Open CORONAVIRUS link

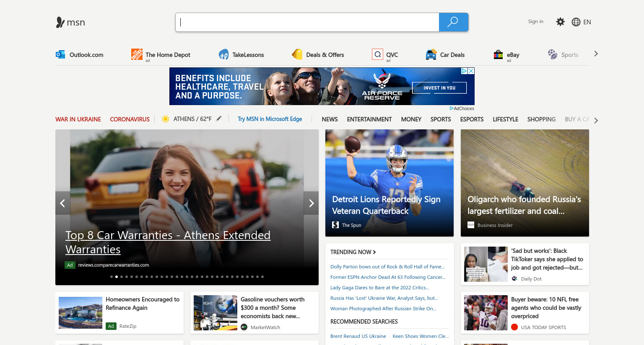(130, 119)
